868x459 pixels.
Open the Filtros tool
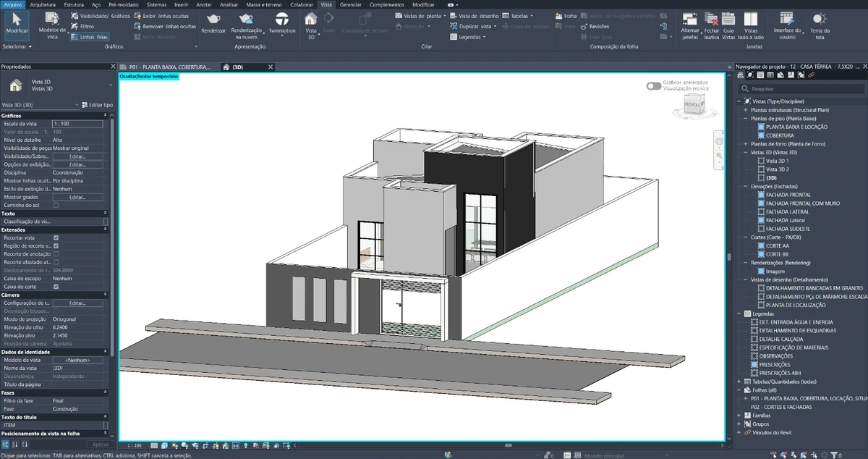[x=82, y=26]
